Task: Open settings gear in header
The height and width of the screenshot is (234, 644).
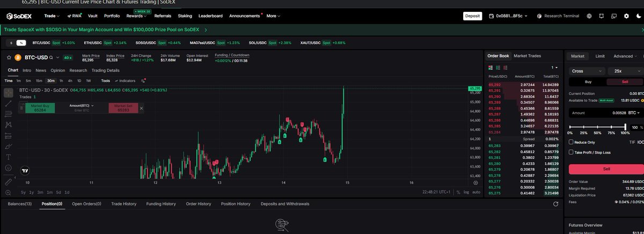Action: [626, 16]
